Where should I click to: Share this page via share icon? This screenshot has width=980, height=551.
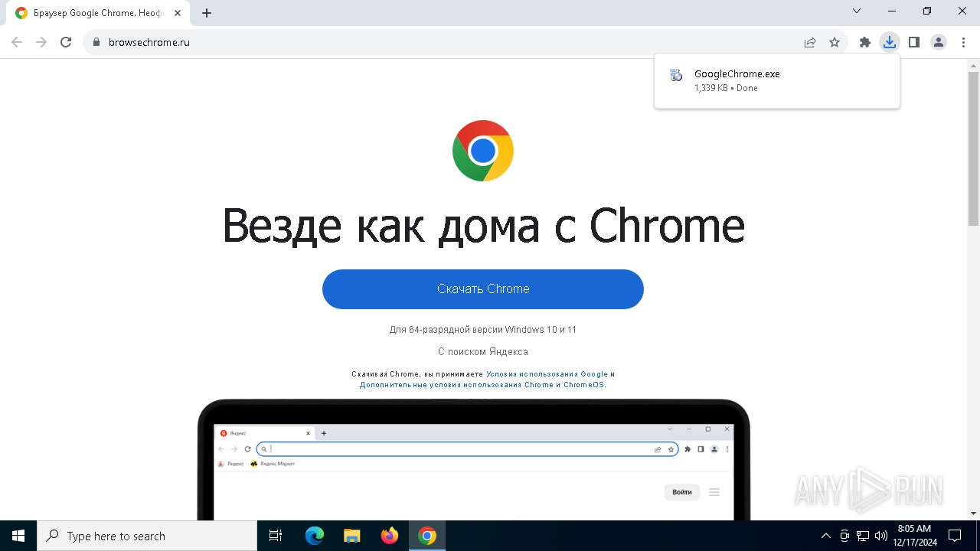coord(810,42)
